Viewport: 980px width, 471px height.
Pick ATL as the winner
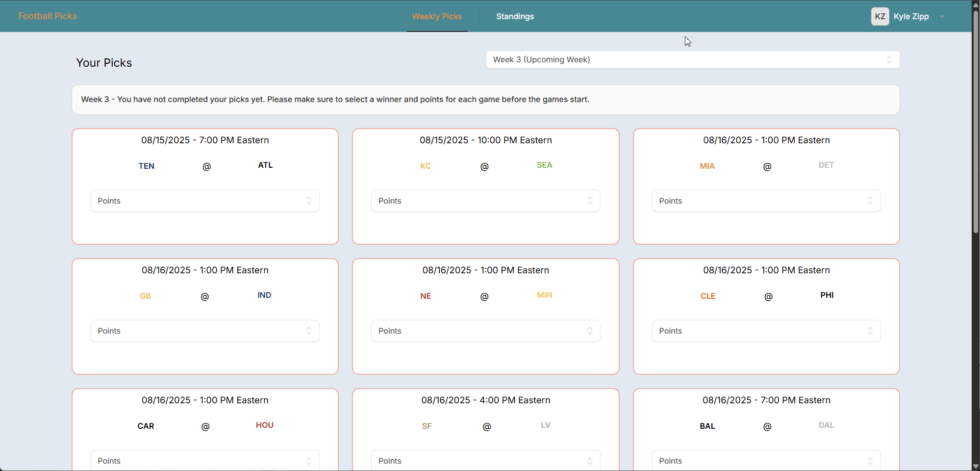(265, 165)
